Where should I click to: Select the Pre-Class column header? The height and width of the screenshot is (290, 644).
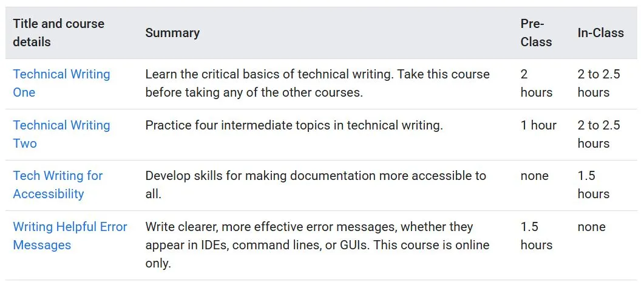[x=536, y=32]
